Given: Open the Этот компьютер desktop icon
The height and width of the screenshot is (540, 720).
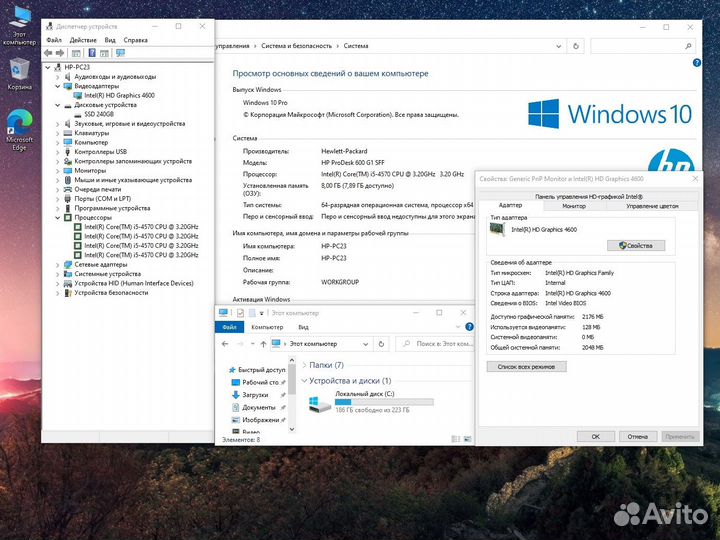Looking at the screenshot, I should pyautogui.click(x=19, y=25).
